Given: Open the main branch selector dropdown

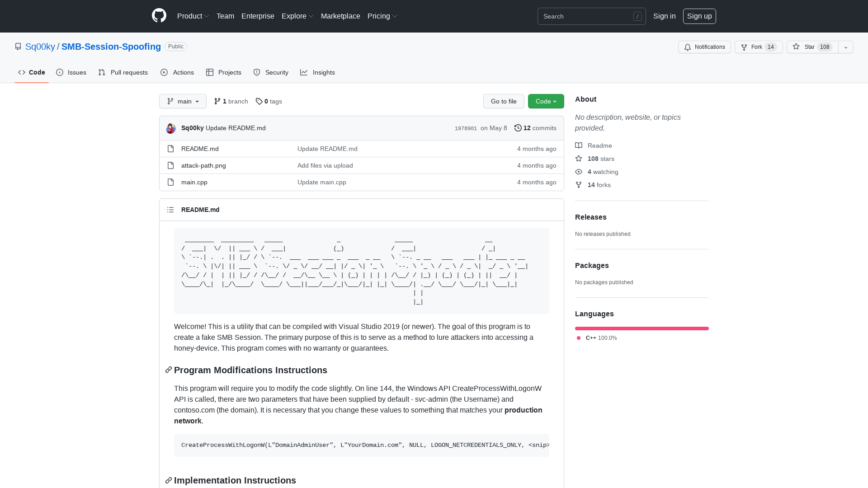Looking at the screenshot, I should point(183,101).
